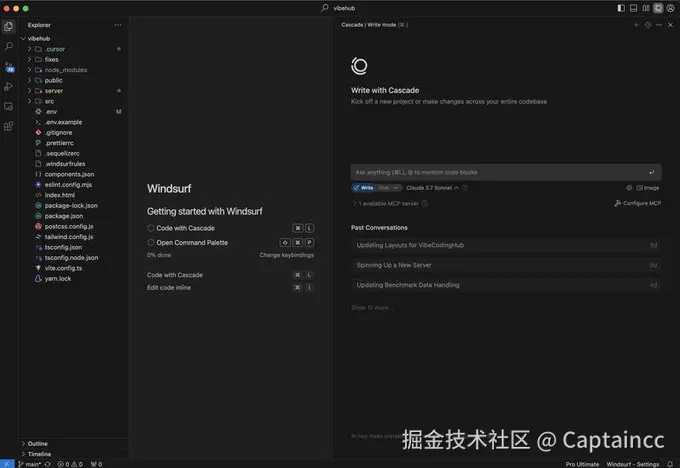Open the Cascade panel more actions menu
Screen dimensions: 680x468
(x=659, y=25)
